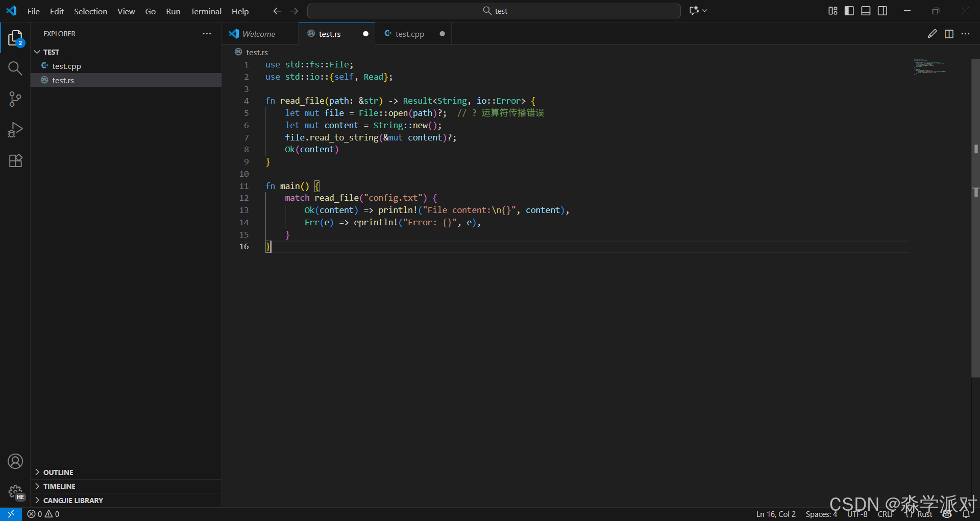This screenshot has height=521, width=980.
Task: Click the unsaved dot on test.cpp tab
Action: [x=442, y=34]
